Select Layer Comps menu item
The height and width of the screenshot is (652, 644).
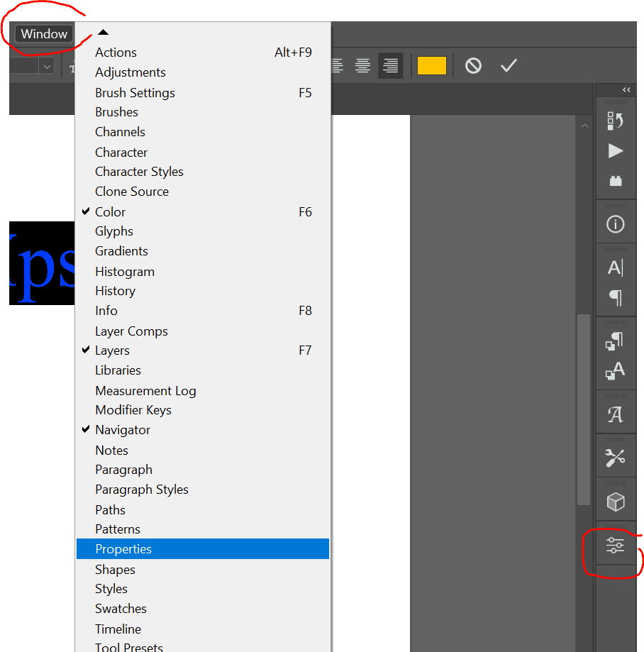(x=203, y=331)
